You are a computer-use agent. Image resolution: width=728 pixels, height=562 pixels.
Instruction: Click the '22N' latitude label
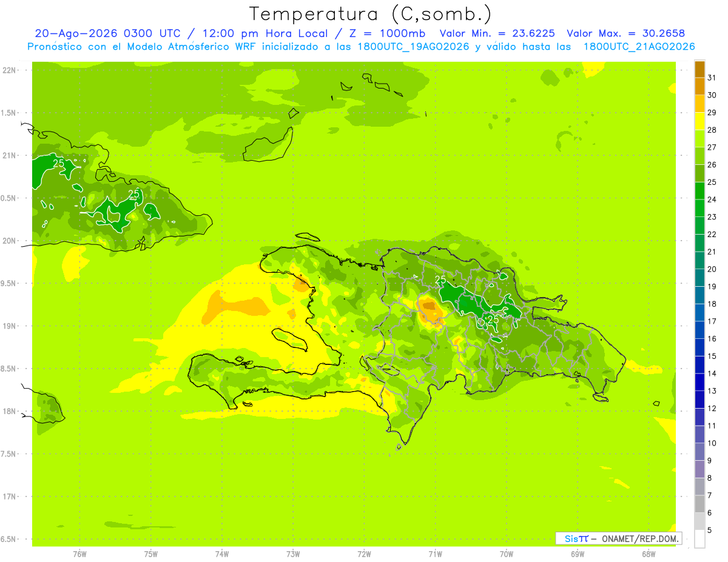[10, 70]
